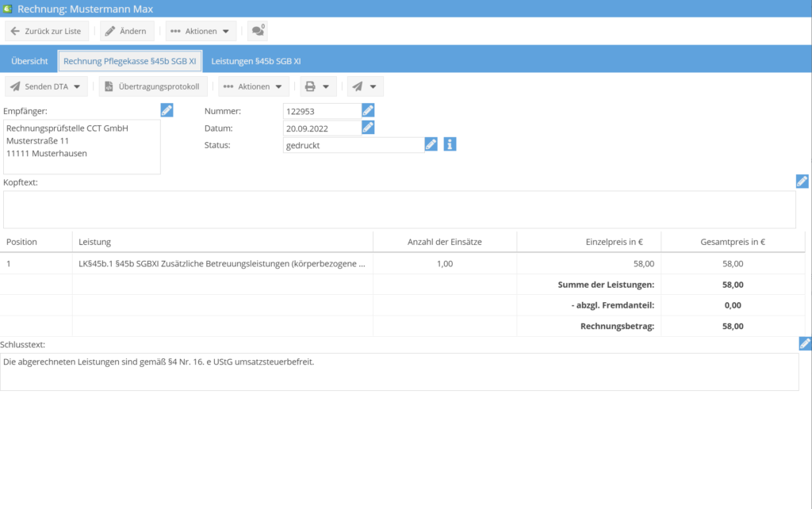Screen dimensions: 812x509
Task: Edit the Kopftext using pencil icon
Action: point(802,182)
